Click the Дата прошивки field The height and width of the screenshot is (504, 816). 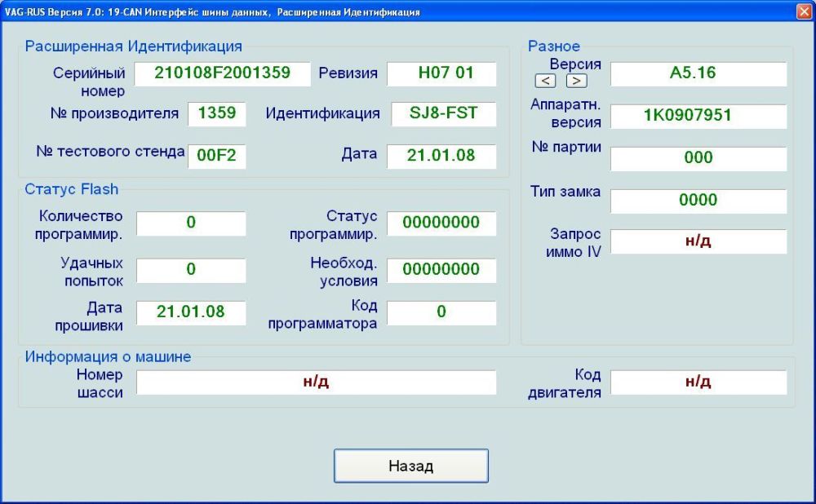(191, 312)
